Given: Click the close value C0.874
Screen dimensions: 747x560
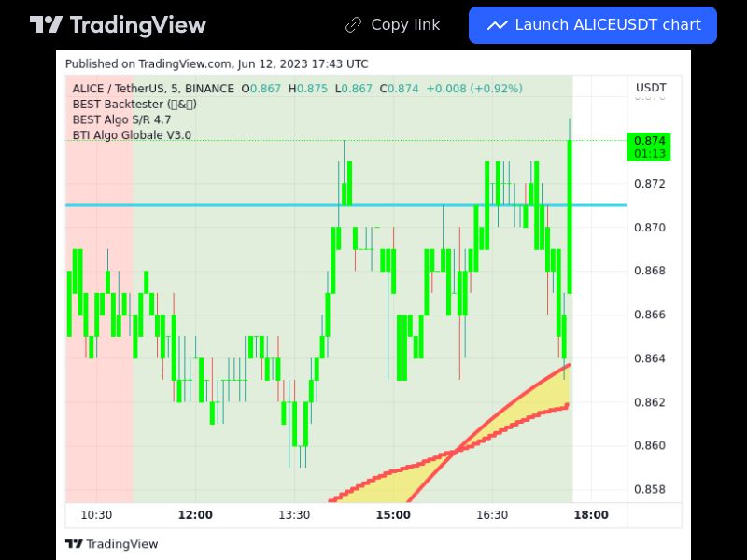Looking at the screenshot, I should click(x=400, y=89).
